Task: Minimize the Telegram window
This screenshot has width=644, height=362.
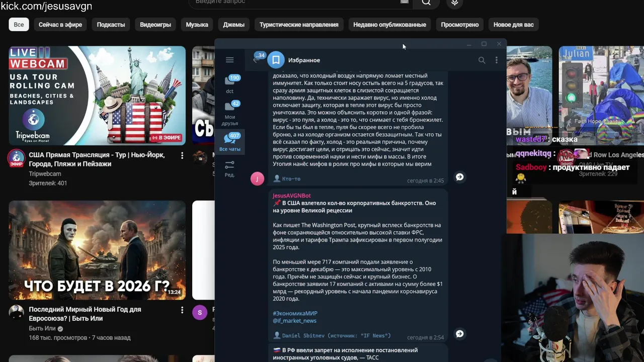Action: [469, 44]
